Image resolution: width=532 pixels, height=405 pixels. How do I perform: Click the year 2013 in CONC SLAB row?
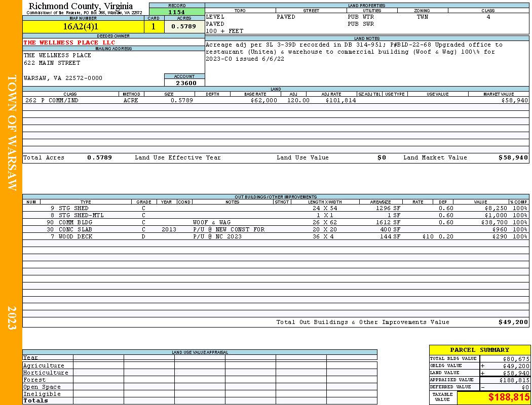point(169,230)
